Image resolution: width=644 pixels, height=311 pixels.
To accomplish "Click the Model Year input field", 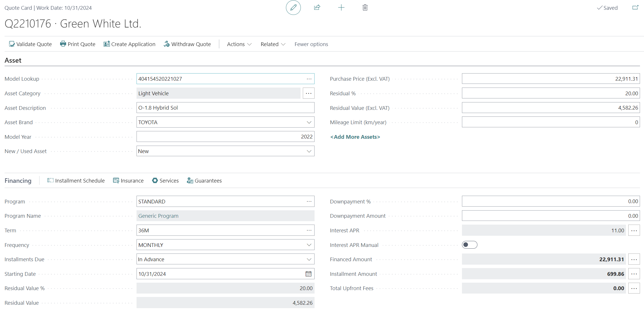I will [x=225, y=136].
